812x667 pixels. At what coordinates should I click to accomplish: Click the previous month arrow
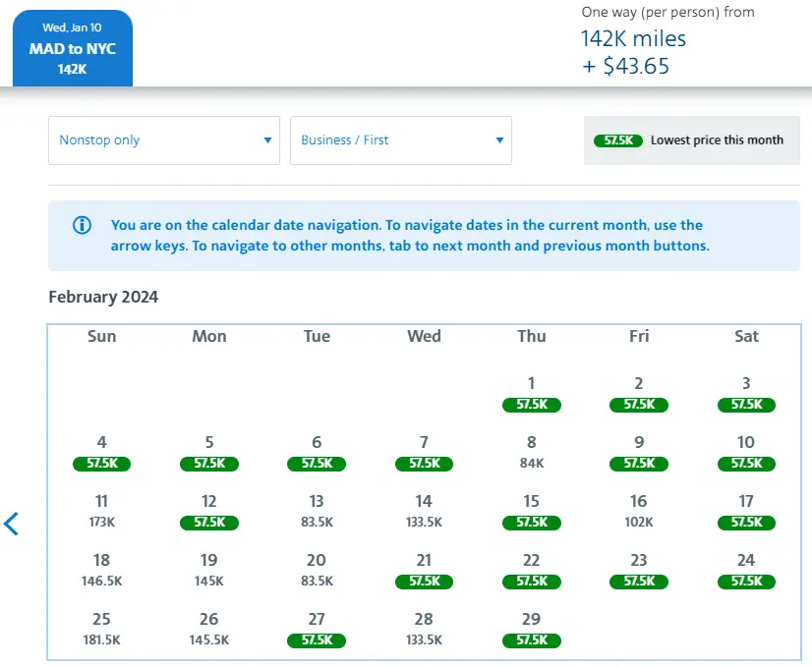pos(12,524)
